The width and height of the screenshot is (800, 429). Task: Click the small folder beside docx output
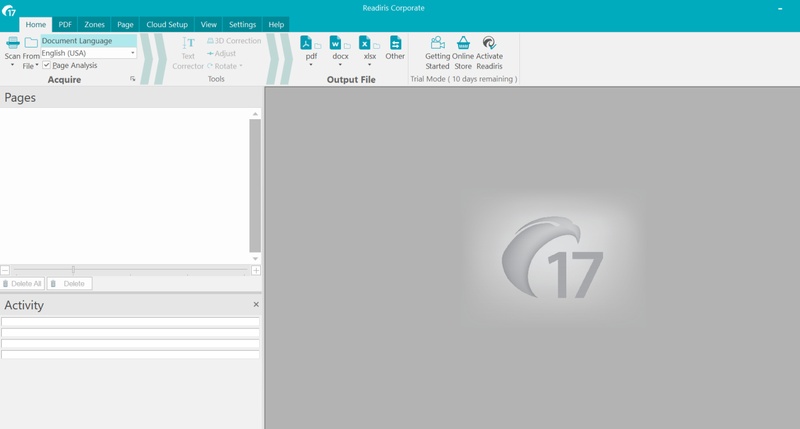click(x=347, y=46)
